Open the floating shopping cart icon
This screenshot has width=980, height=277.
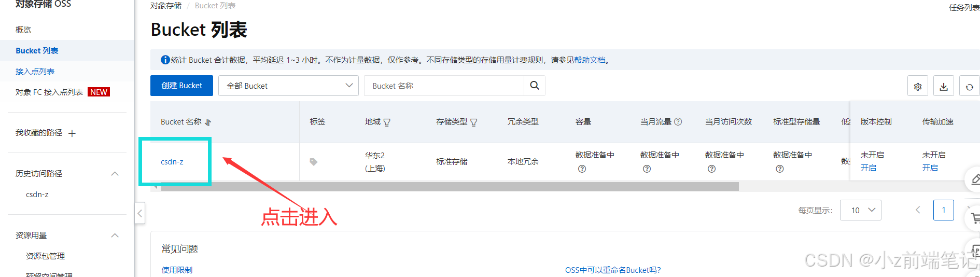(975, 218)
